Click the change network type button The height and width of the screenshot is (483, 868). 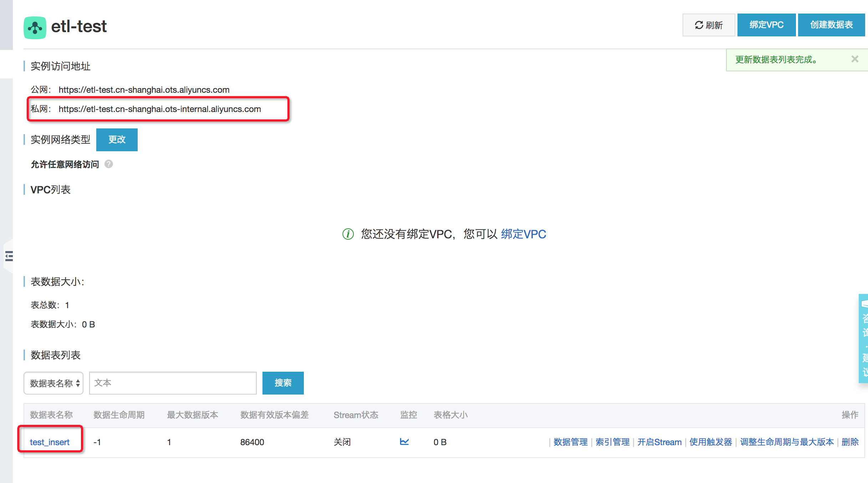point(117,139)
